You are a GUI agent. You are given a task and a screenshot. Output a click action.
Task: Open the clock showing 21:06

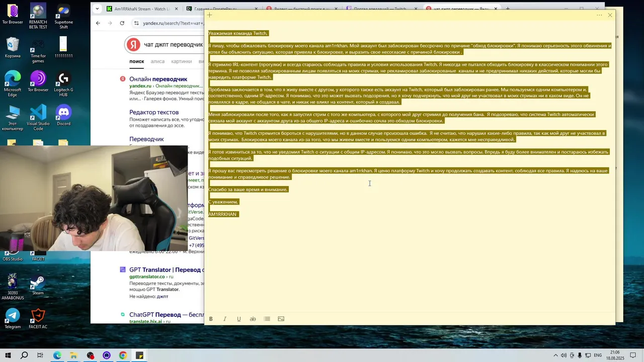pos(615,355)
